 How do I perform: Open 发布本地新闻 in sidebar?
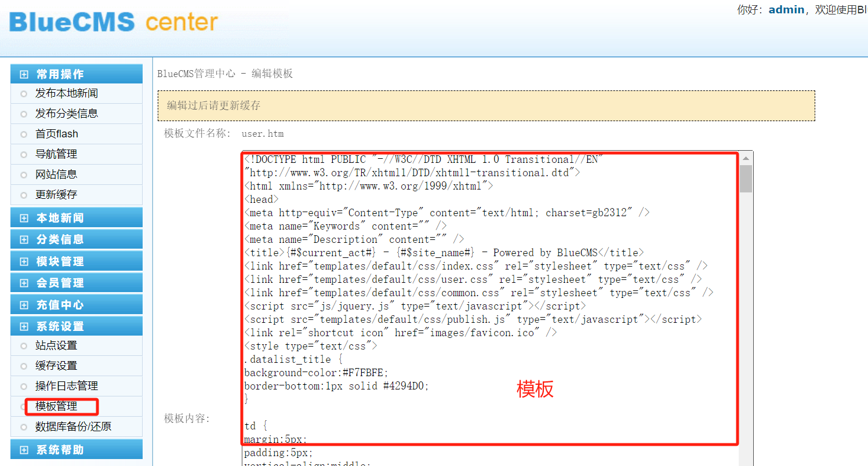click(66, 93)
